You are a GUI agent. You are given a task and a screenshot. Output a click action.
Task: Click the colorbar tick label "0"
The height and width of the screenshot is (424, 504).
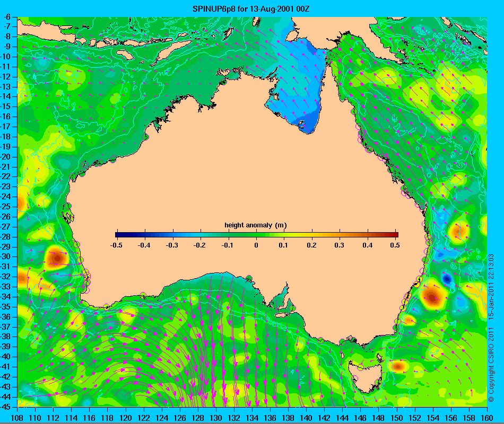click(x=256, y=245)
